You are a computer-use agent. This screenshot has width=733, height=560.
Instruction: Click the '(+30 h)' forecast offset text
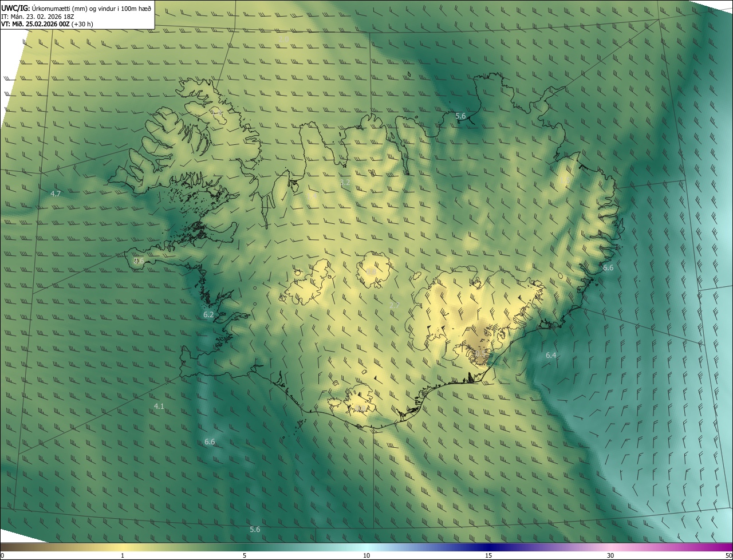(82, 24)
